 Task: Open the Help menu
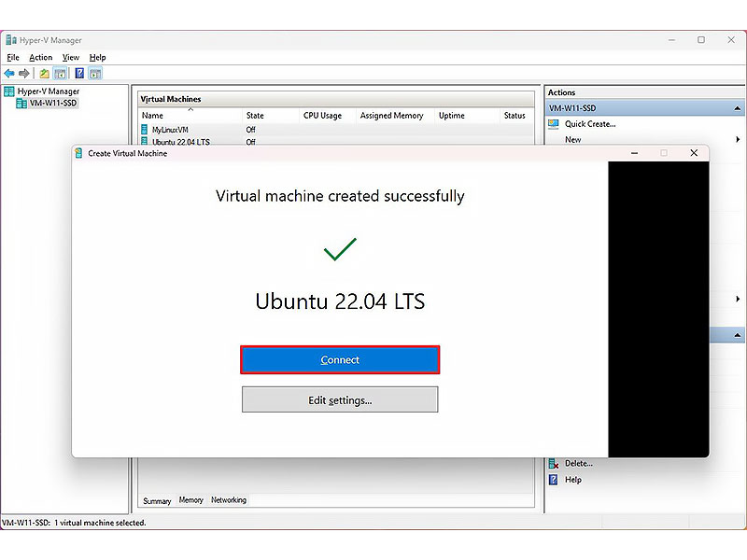pos(97,57)
